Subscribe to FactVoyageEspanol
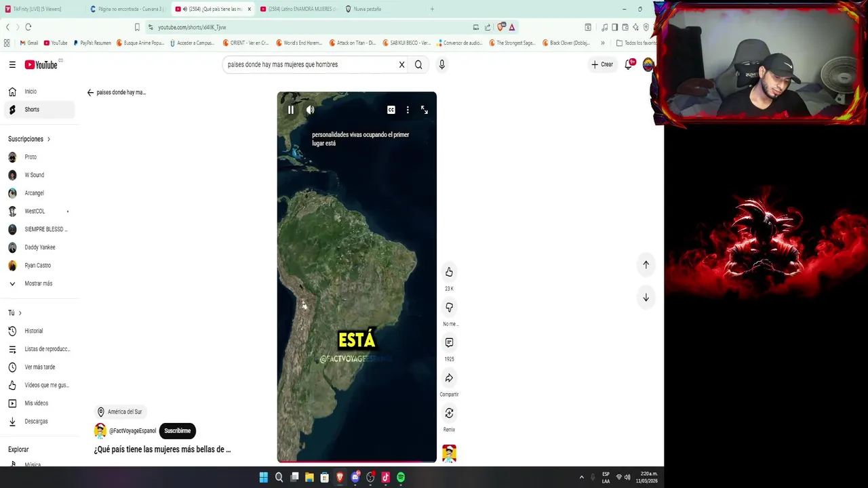This screenshot has width=868, height=488. 177,430
